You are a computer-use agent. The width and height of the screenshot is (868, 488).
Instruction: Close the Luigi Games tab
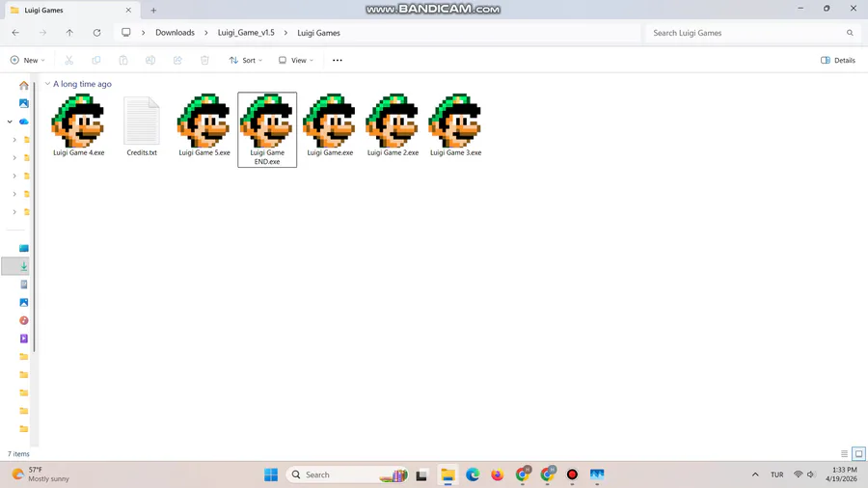128,10
